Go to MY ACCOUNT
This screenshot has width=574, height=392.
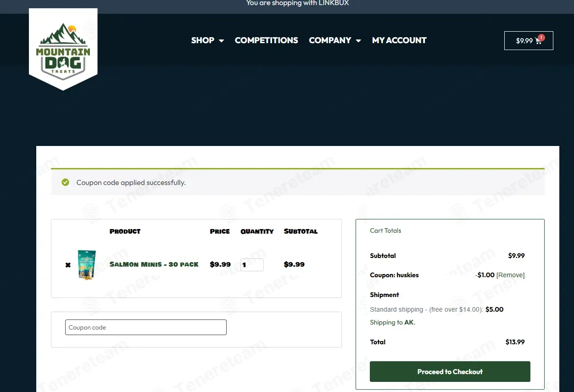399,40
